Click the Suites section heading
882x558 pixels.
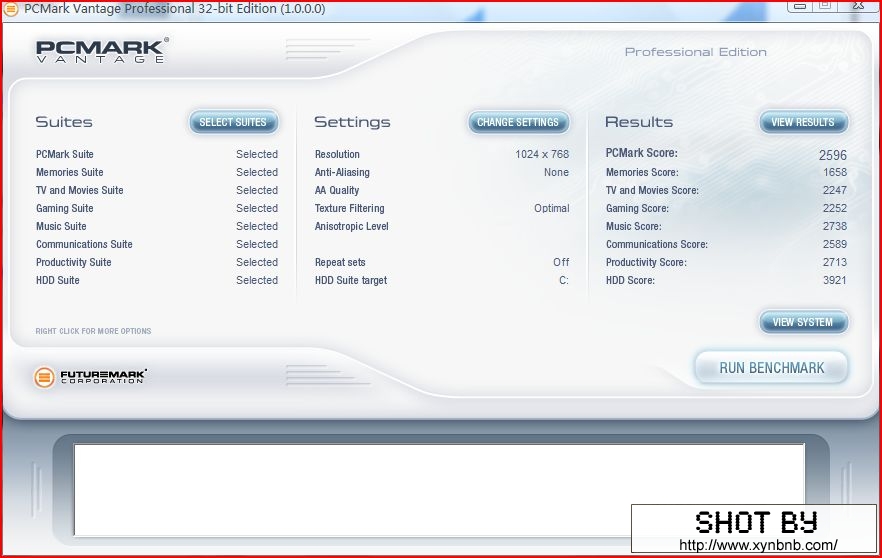(x=64, y=122)
